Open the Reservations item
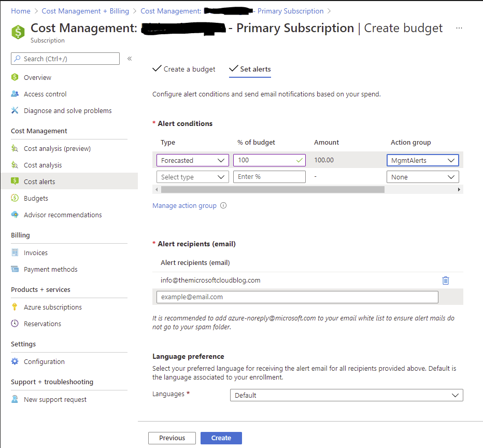Image resolution: width=483 pixels, height=448 pixels. 42,324
